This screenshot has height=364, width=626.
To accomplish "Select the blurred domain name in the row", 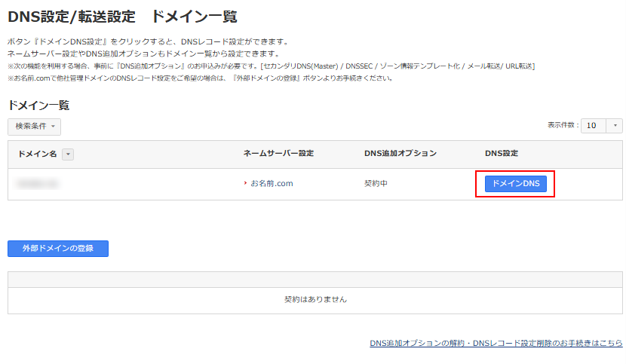I will point(38,184).
